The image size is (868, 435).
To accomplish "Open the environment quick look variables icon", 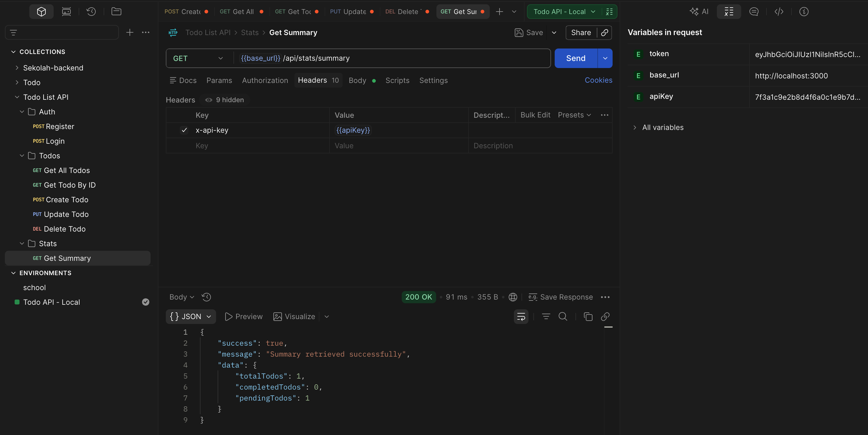I will click(609, 12).
